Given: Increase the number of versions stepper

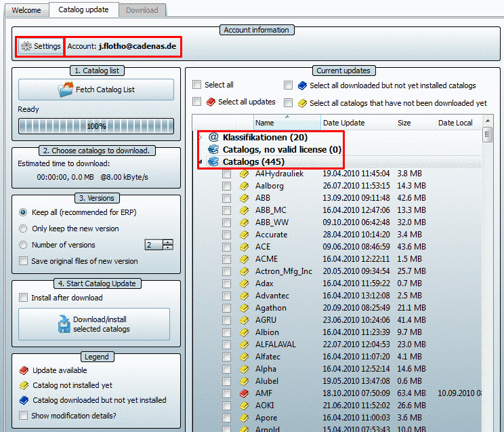Looking at the screenshot, I should point(168,242).
